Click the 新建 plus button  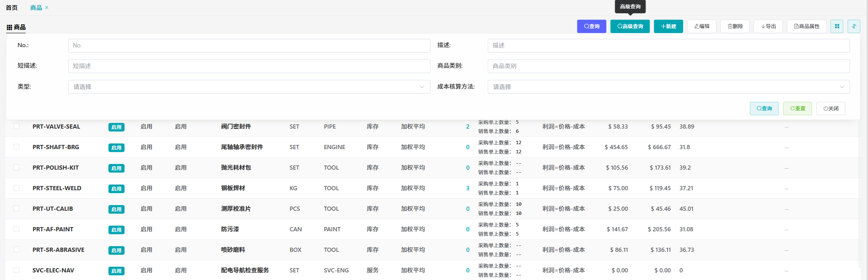point(668,26)
